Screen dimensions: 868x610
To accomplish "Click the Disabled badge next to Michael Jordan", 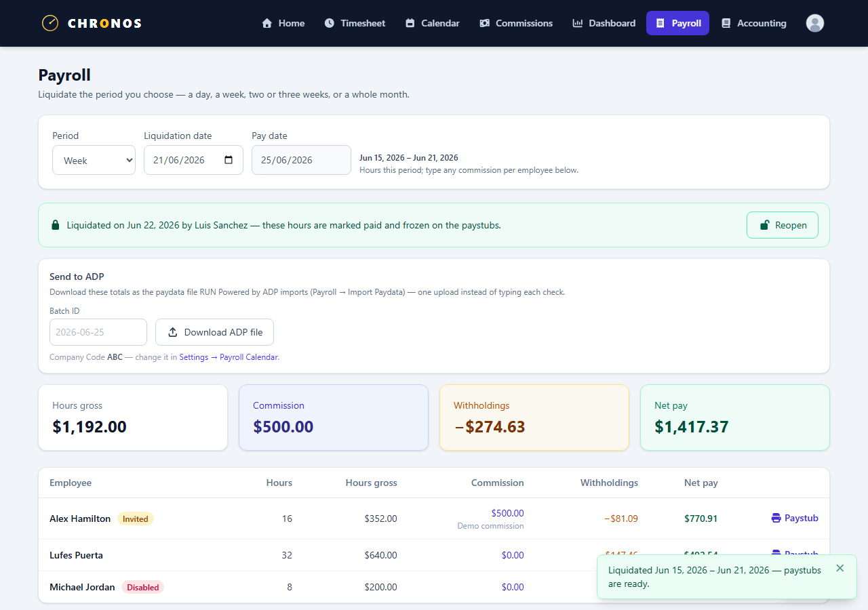I will pyautogui.click(x=143, y=588).
